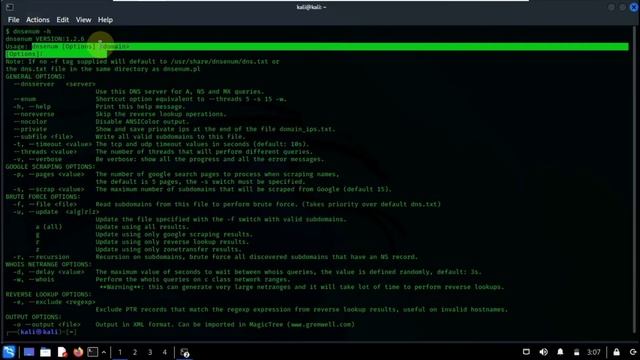Switch to workspace 3
Screen dimensions: 640x360
tap(150, 352)
